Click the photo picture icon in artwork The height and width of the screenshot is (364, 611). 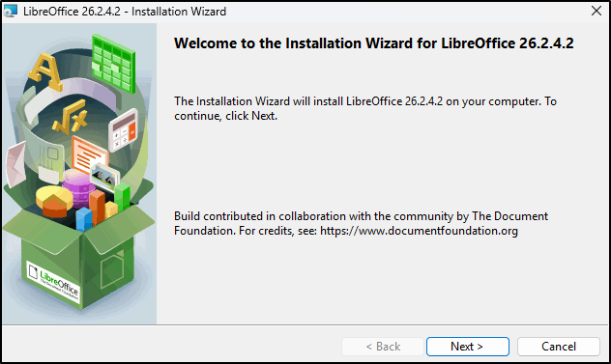pos(105,176)
